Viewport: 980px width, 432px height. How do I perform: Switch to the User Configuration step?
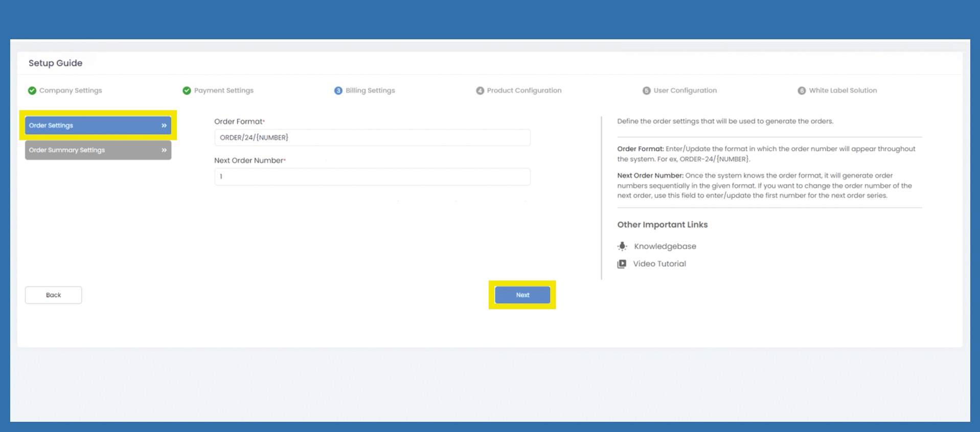click(x=685, y=90)
